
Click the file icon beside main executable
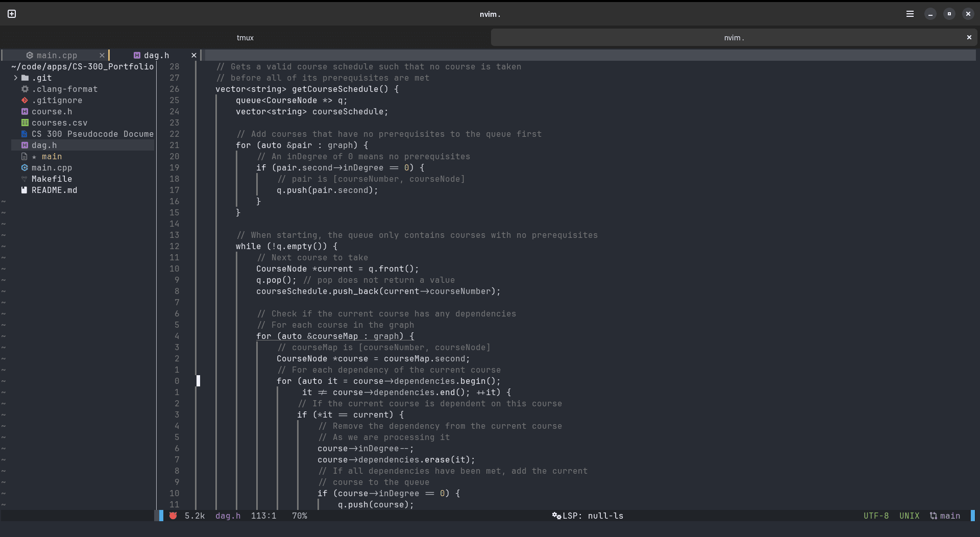(24, 156)
